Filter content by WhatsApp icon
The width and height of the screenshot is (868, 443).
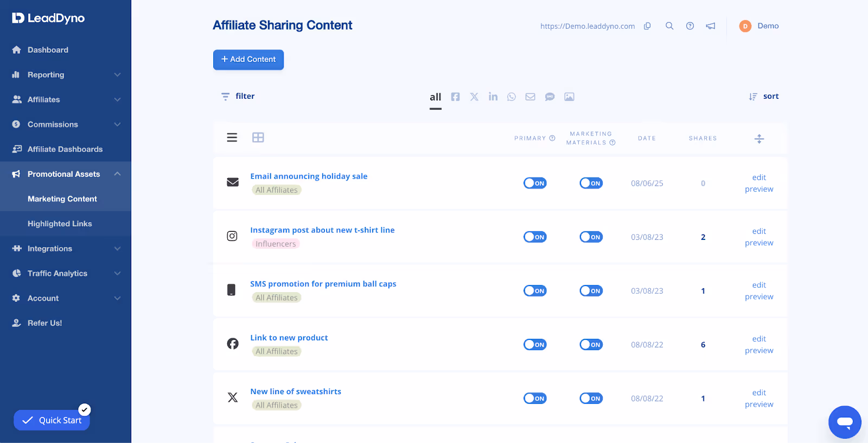[x=512, y=97]
